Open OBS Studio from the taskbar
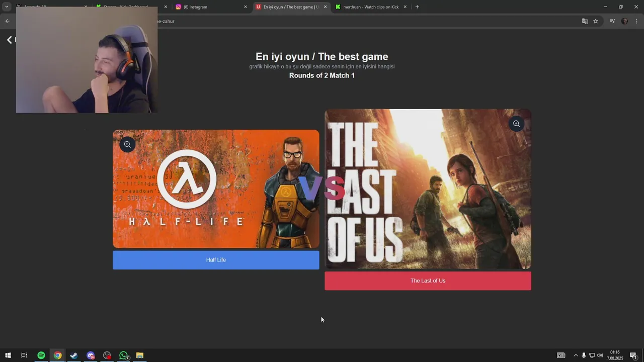Screen dimensions: 644x362 point(107,355)
